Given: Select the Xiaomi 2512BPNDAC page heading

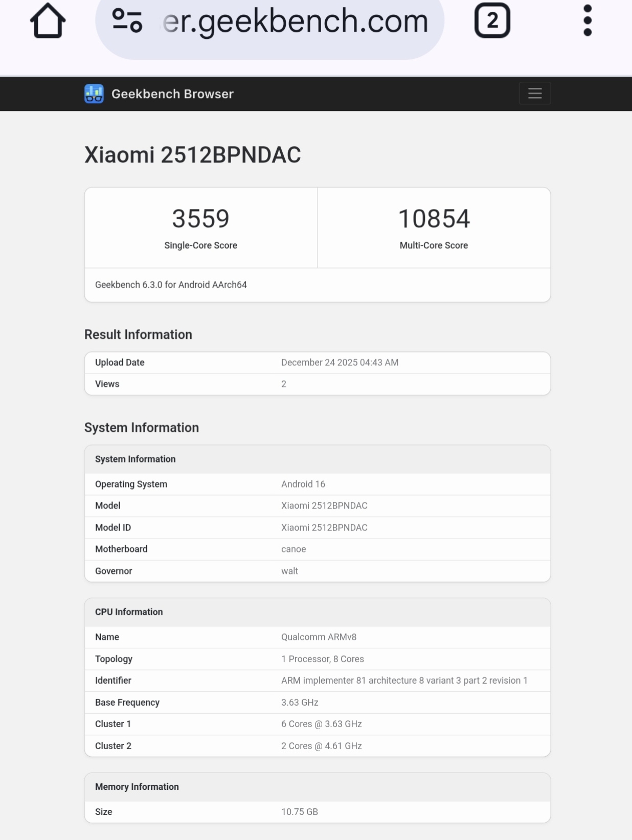Looking at the screenshot, I should point(192,155).
